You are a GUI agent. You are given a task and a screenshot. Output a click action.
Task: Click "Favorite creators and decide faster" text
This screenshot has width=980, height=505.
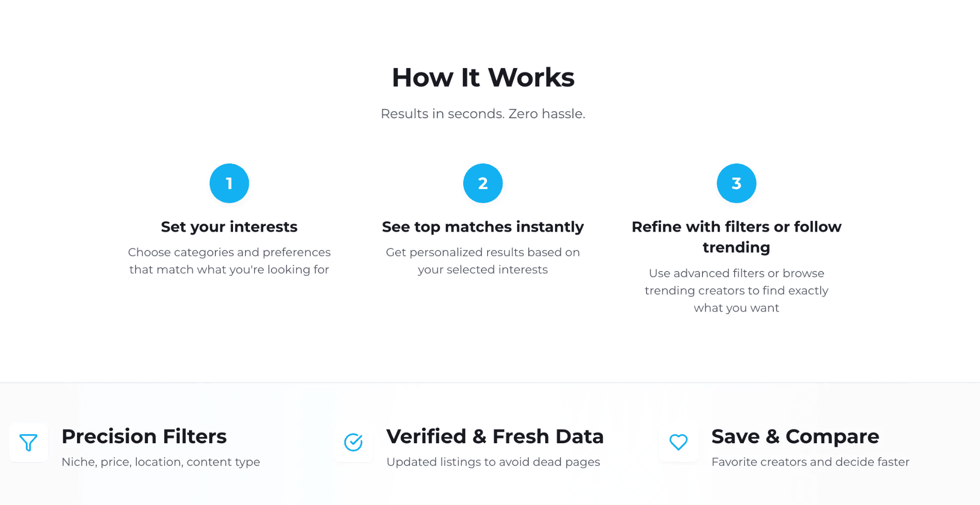pyautogui.click(x=810, y=462)
